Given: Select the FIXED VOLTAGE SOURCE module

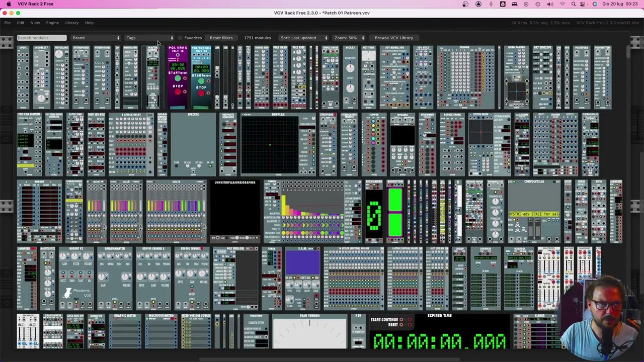Looking at the screenshot, I should coord(196,331).
